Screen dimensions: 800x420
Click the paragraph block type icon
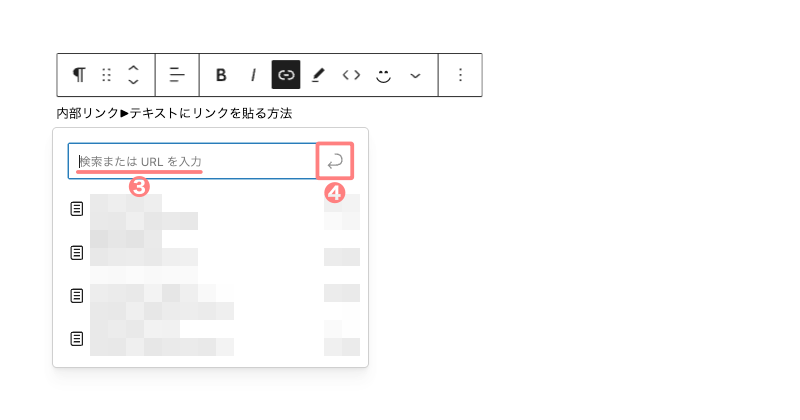click(x=79, y=75)
